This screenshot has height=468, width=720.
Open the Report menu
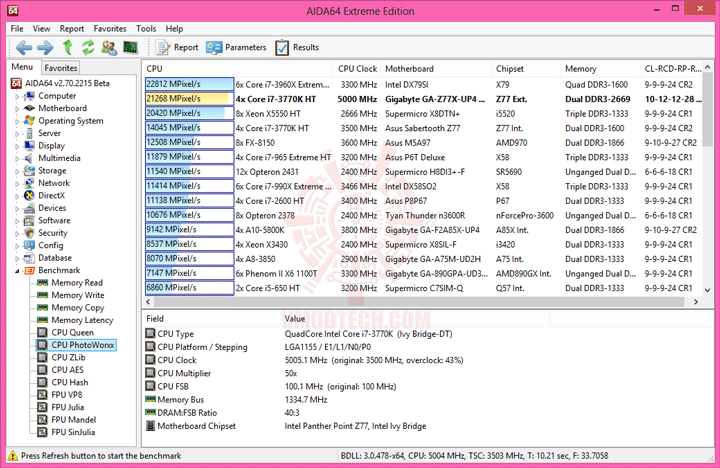tap(72, 28)
